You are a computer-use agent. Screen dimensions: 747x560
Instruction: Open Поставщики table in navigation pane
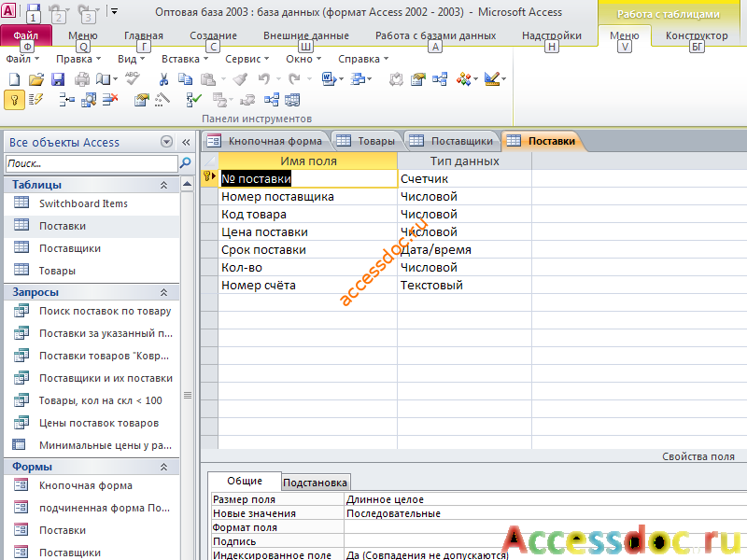point(69,248)
